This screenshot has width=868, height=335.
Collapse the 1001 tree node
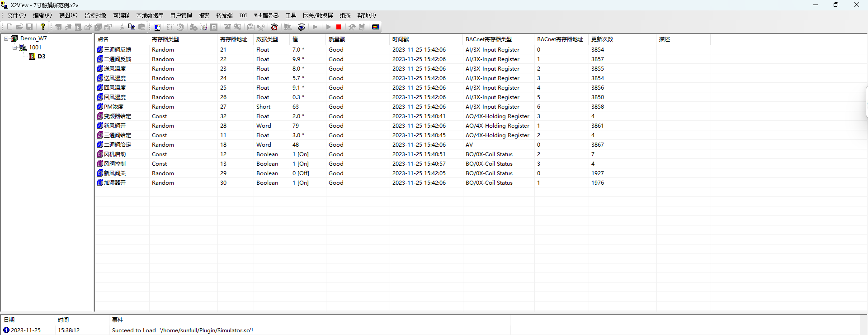pyautogui.click(x=14, y=48)
